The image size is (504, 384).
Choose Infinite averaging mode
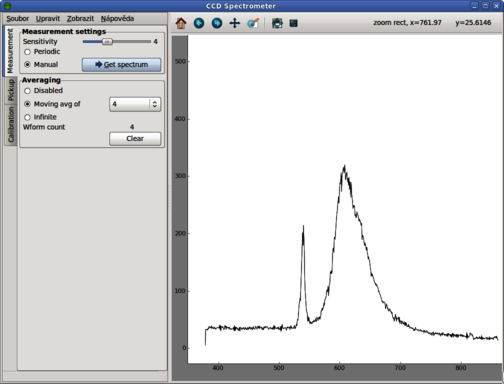[40, 117]
